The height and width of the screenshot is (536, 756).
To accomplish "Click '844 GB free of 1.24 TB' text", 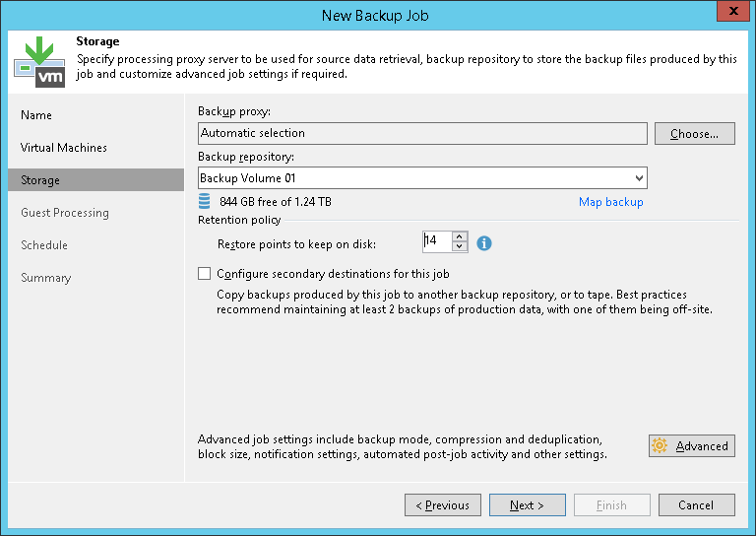I will pyautogui.click(x=276, y=202).
